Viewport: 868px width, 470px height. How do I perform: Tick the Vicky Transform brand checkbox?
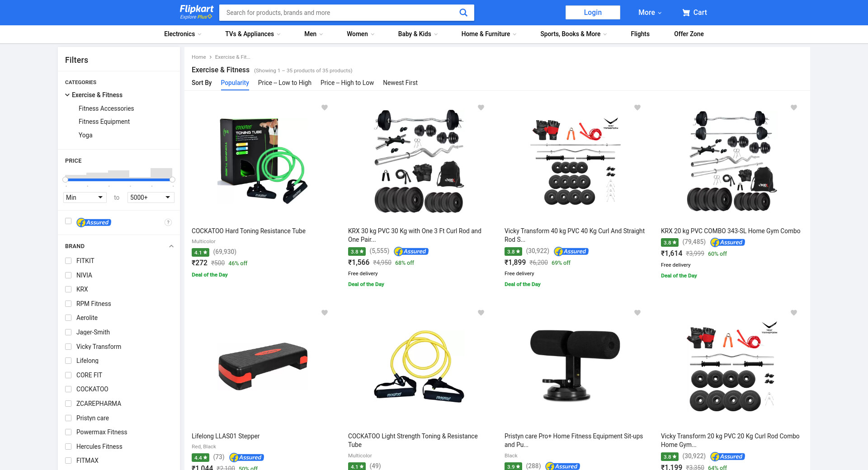[68, 347]
